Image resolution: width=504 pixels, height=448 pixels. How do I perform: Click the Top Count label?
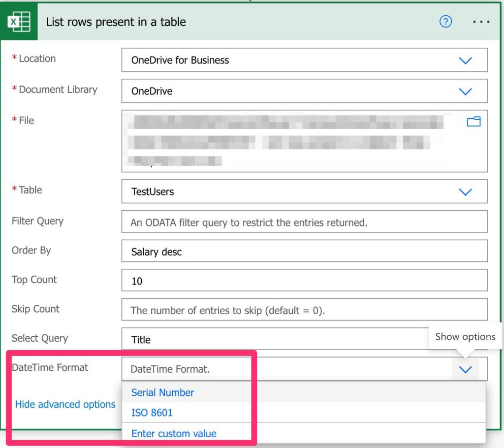click(34, 280)
